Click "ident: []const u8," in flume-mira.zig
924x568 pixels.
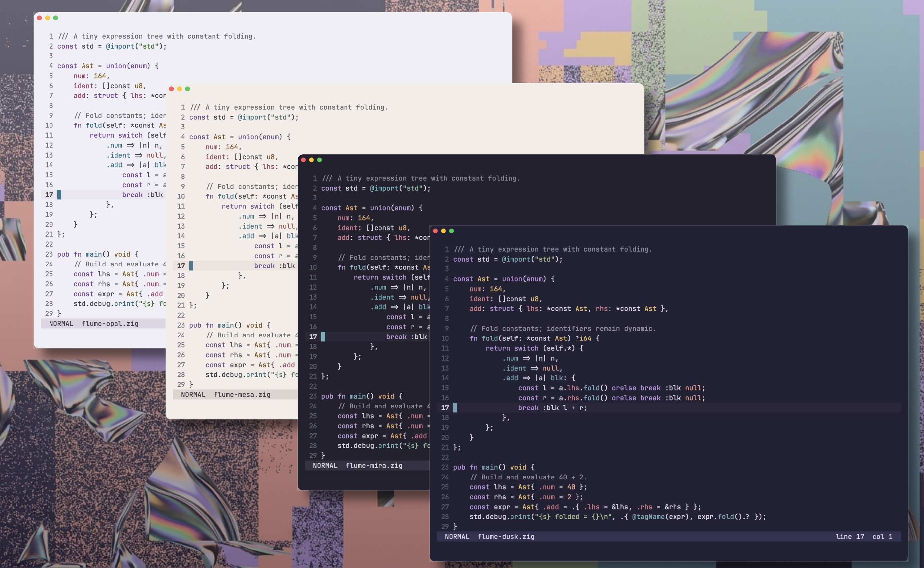pos(374,228)
